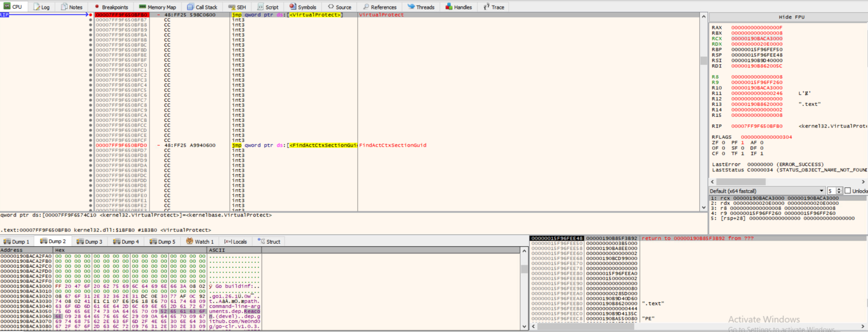This screenshot has width=868, height=332.
Task: Click the ZF flag value
Action: coord(724,143)
